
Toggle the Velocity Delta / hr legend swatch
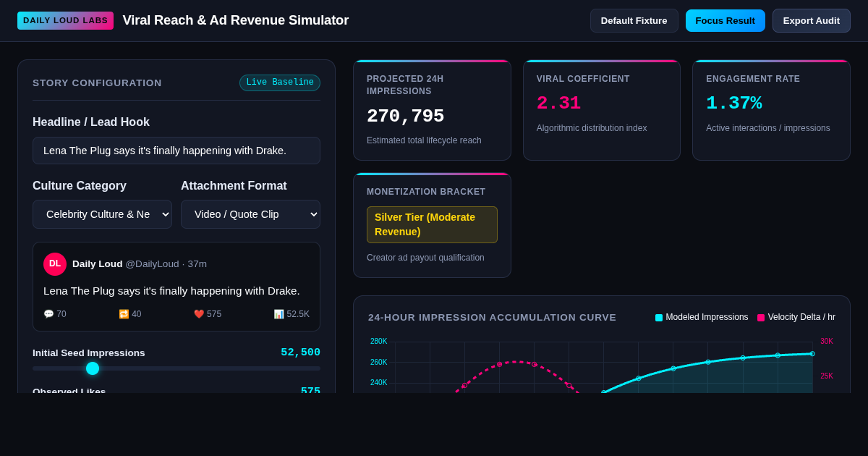[761, 317]
